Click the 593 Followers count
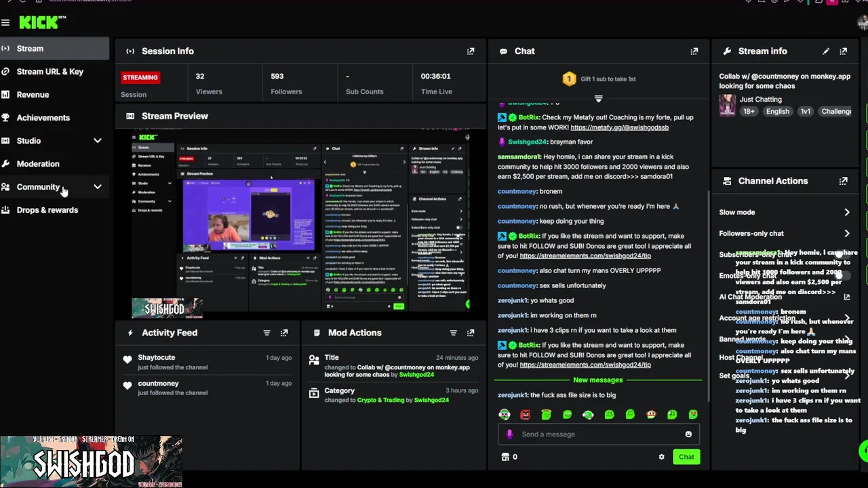 click(x=277, y=77)
